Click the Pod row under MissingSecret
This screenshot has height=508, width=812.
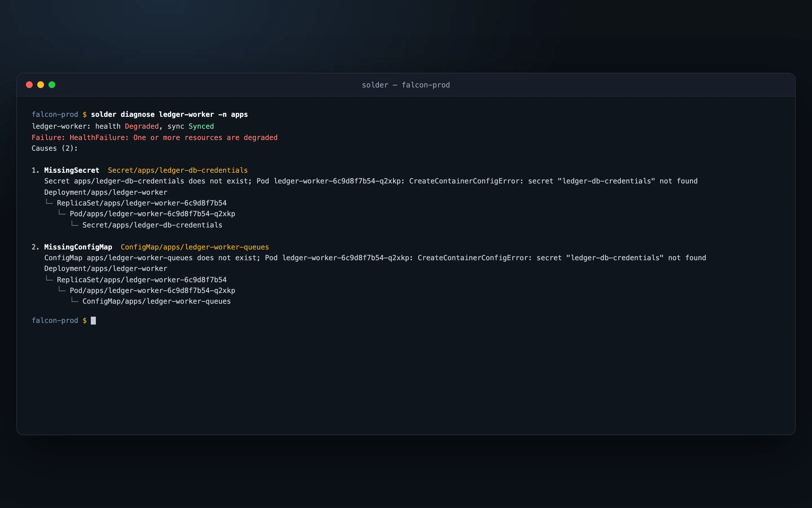click(x=152, y=214)
